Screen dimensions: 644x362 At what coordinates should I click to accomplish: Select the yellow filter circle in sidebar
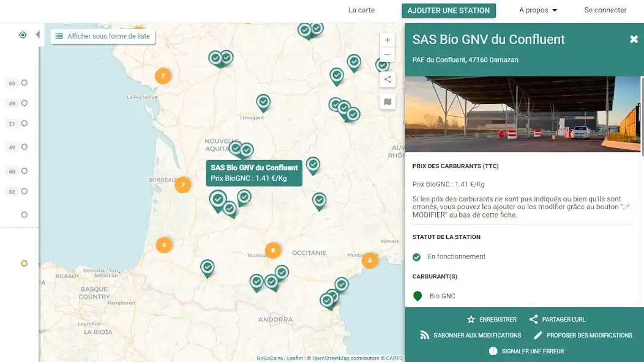24,264
